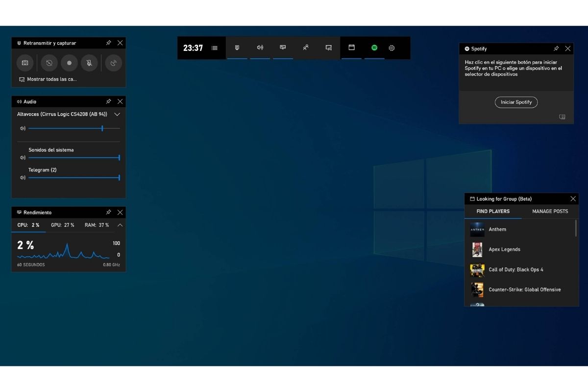Pin the Spotify panel

[556, 49]
